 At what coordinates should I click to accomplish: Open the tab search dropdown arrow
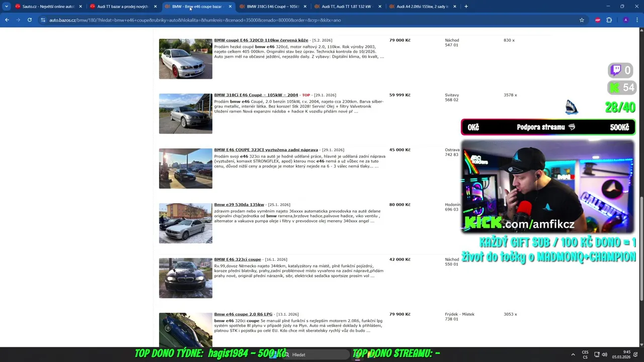[x=7, y=7]
